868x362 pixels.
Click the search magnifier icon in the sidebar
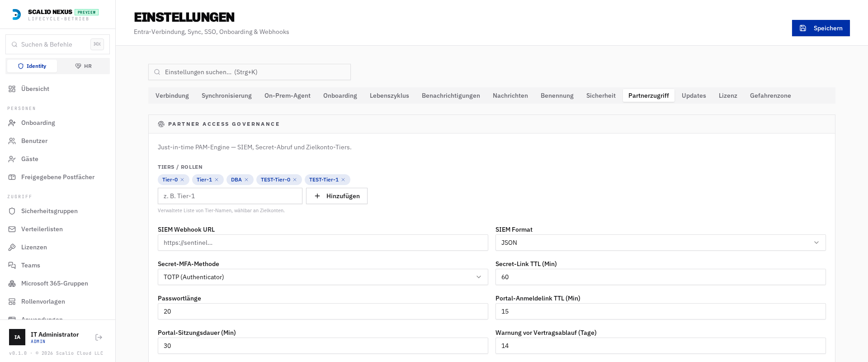coord(14,44)
